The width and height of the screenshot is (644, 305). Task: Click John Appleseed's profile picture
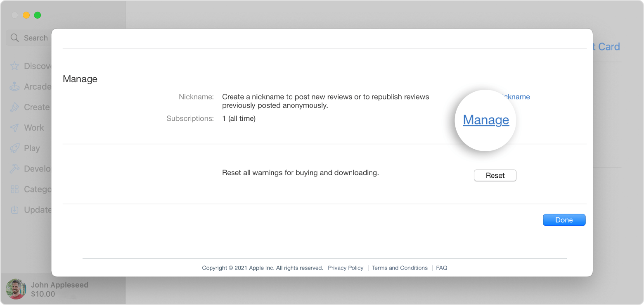[x=16, y=289]
